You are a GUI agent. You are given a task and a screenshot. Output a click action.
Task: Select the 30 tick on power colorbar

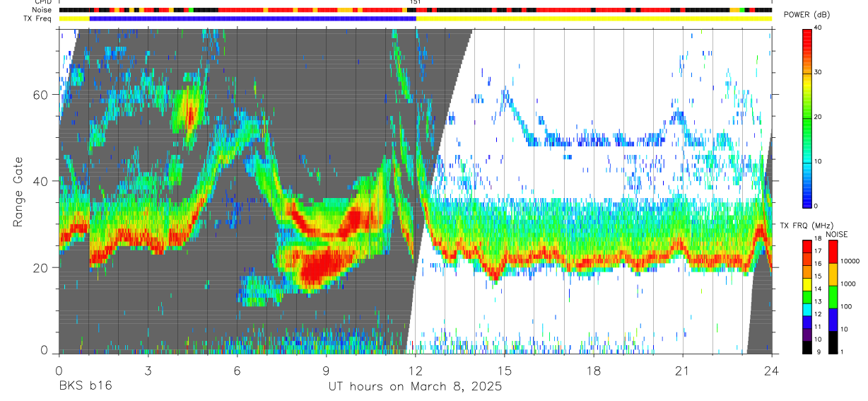click(819, 73)
